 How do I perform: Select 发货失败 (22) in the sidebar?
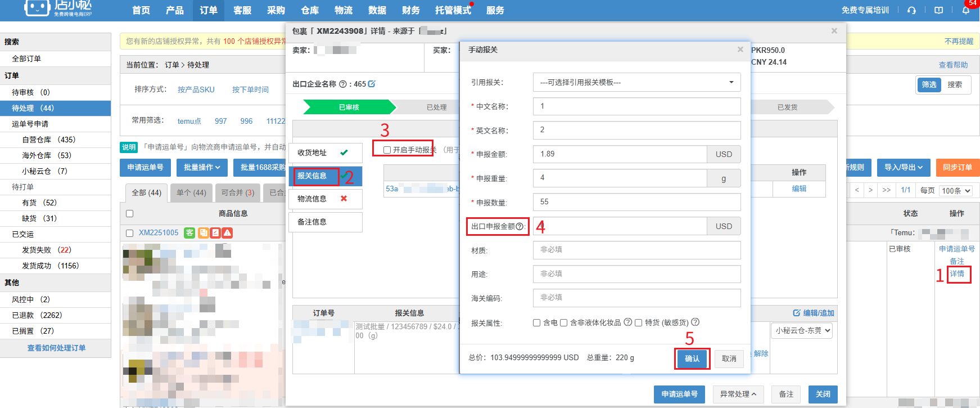[x=55, y=250]
